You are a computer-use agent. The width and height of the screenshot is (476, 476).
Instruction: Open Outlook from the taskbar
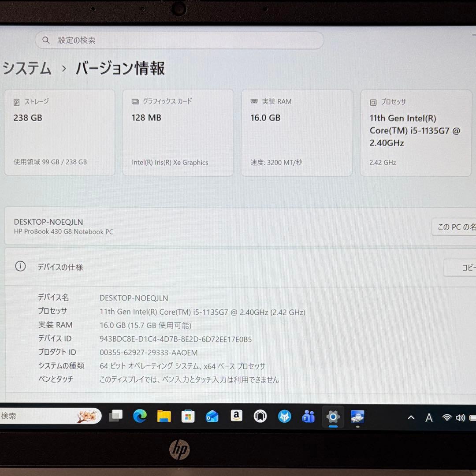212,416
